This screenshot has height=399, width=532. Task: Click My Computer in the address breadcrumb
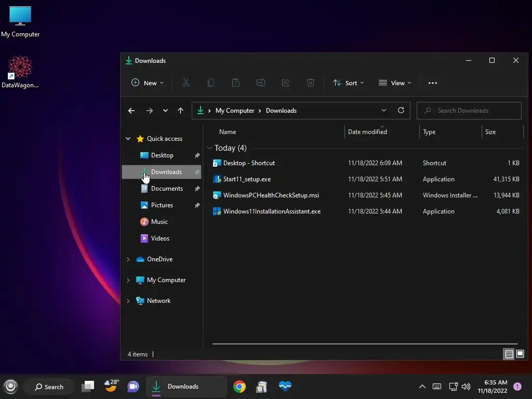coord(235,111)
